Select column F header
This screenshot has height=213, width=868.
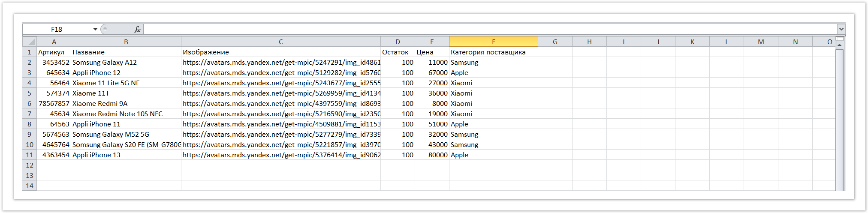pyautogui.click(x=493, y=42)
